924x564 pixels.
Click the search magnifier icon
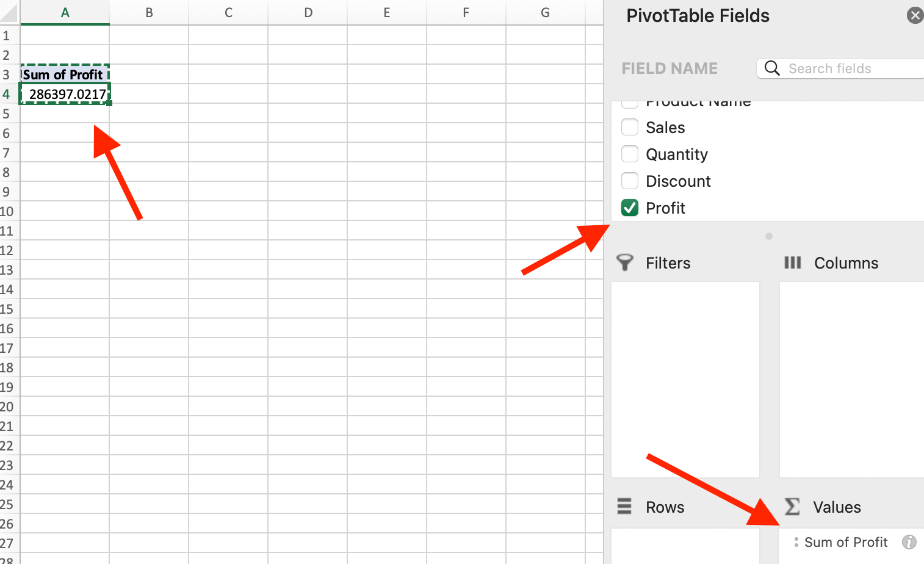click(x=772, y=68)
